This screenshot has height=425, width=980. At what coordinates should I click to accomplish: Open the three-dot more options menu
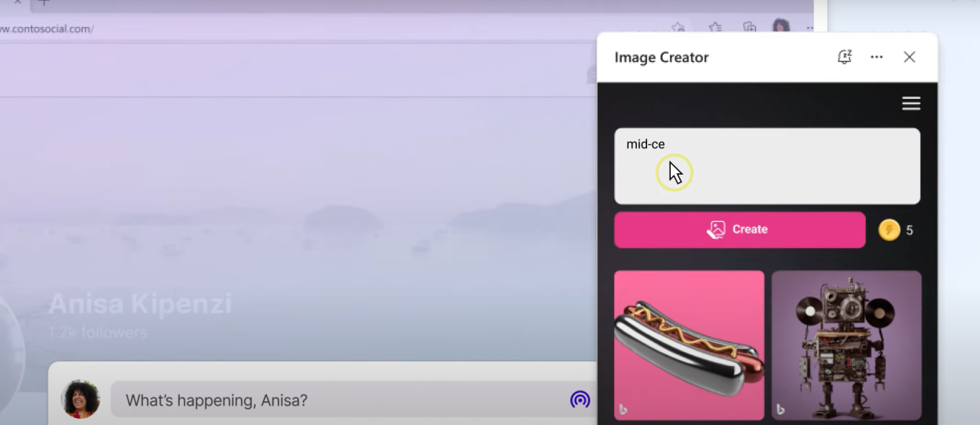pos(877,57)
